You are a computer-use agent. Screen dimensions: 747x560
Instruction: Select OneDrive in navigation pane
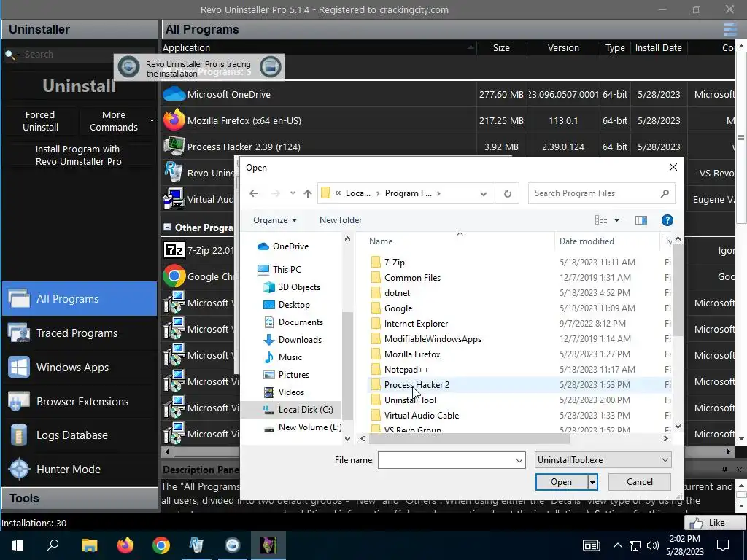click(x=290, y=246)
